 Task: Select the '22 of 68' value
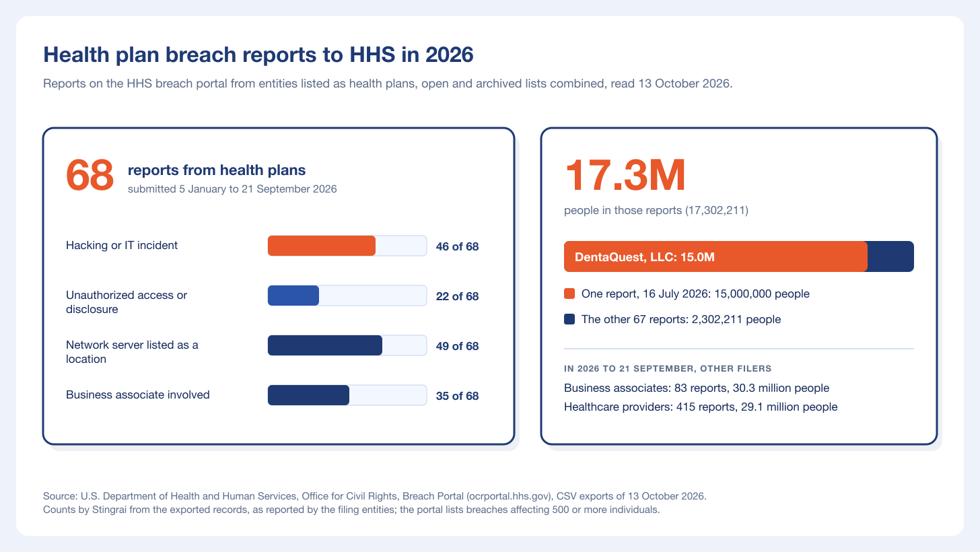coord(458,296)
